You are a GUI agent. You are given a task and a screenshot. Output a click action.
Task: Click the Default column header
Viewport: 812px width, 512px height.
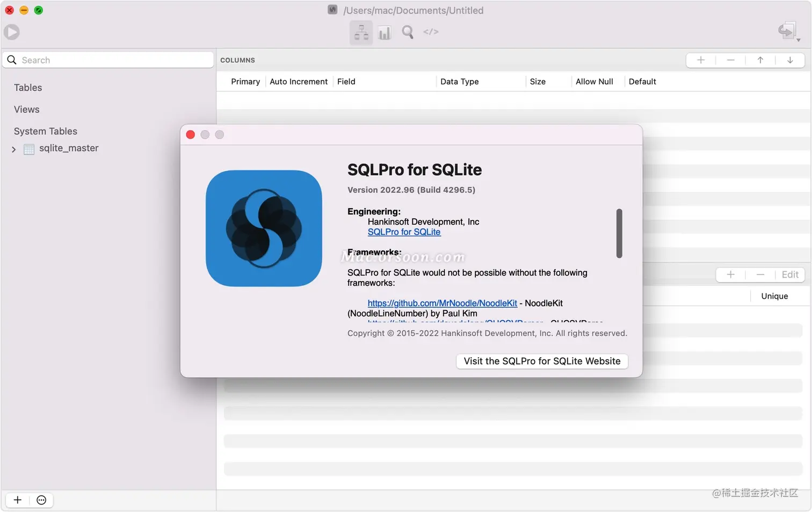point(642,82)
